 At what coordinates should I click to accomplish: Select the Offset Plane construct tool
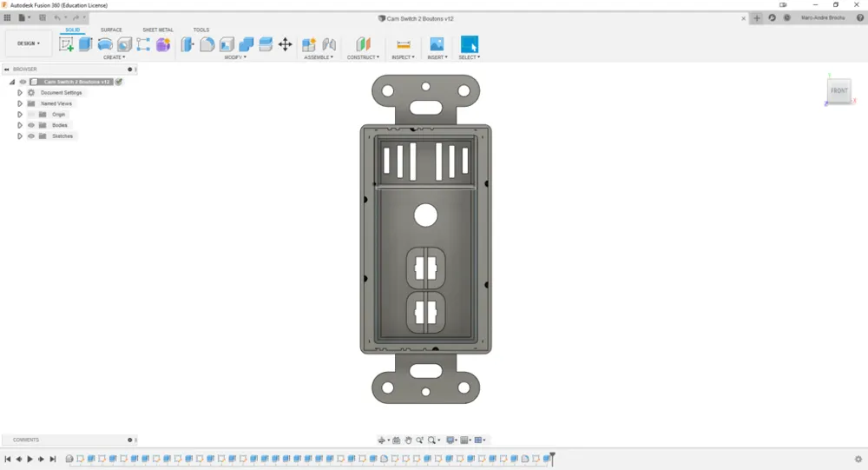363,44
